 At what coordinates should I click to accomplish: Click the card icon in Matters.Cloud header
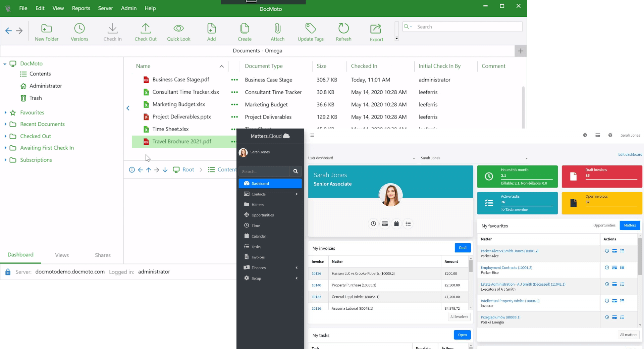(598, 135)
